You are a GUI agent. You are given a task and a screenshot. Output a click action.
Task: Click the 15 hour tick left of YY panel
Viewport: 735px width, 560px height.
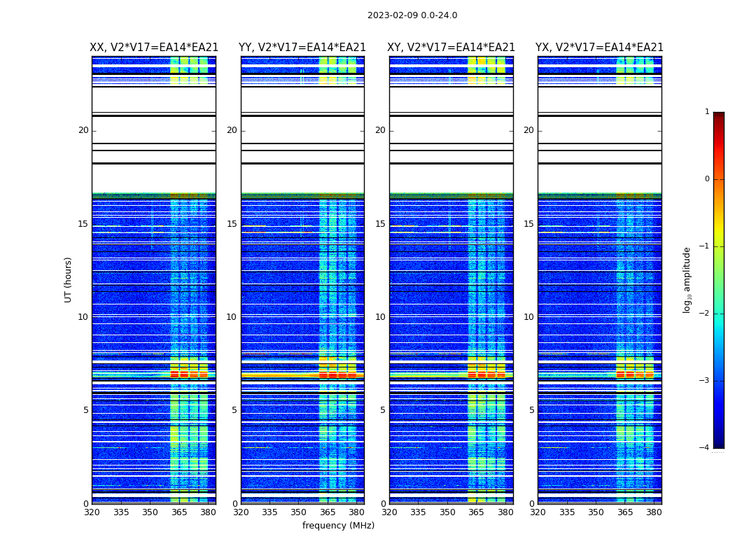click(x=231, y=224)
